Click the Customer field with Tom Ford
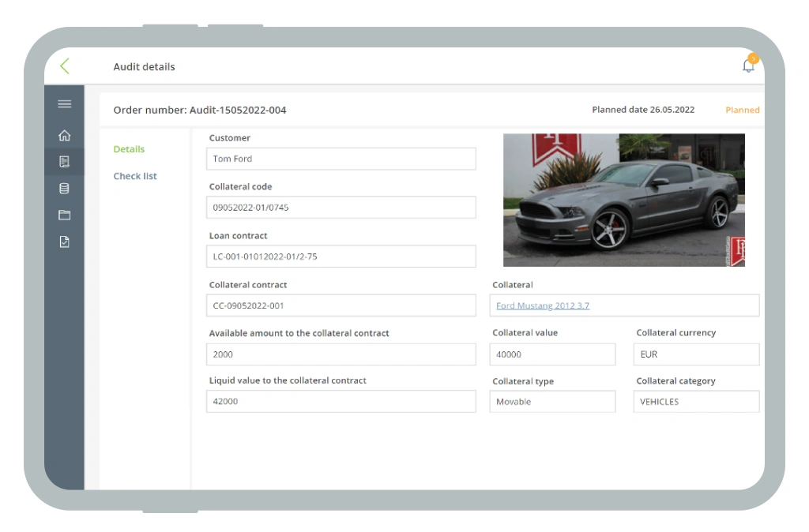 341,159
